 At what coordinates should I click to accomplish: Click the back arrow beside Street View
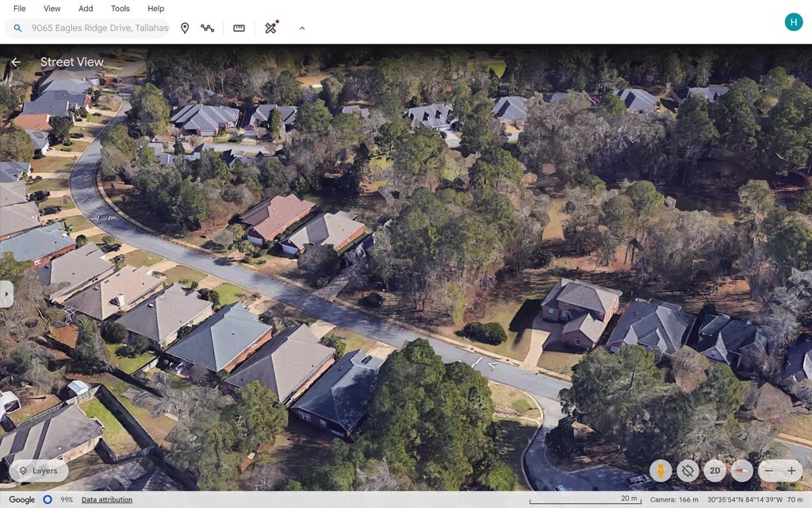(x=15, y=62)
